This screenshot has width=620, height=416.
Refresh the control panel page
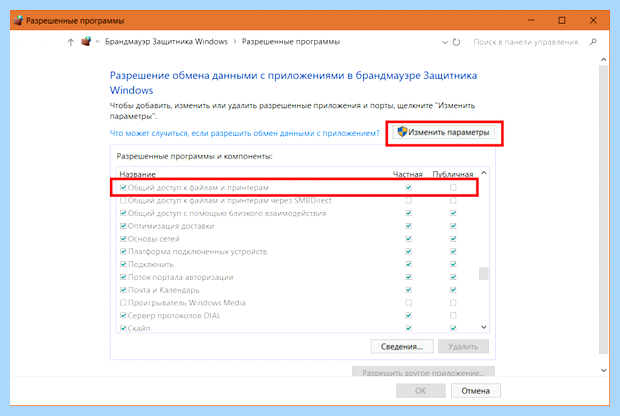456,42
